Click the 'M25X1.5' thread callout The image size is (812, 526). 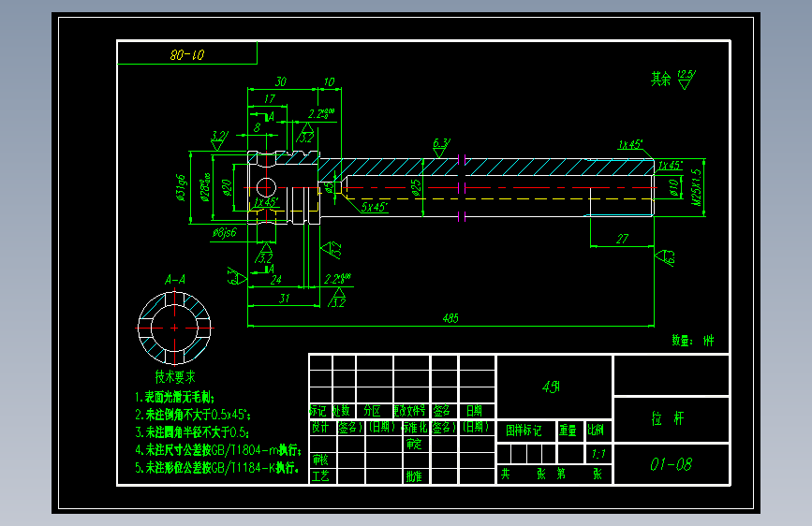697,187
